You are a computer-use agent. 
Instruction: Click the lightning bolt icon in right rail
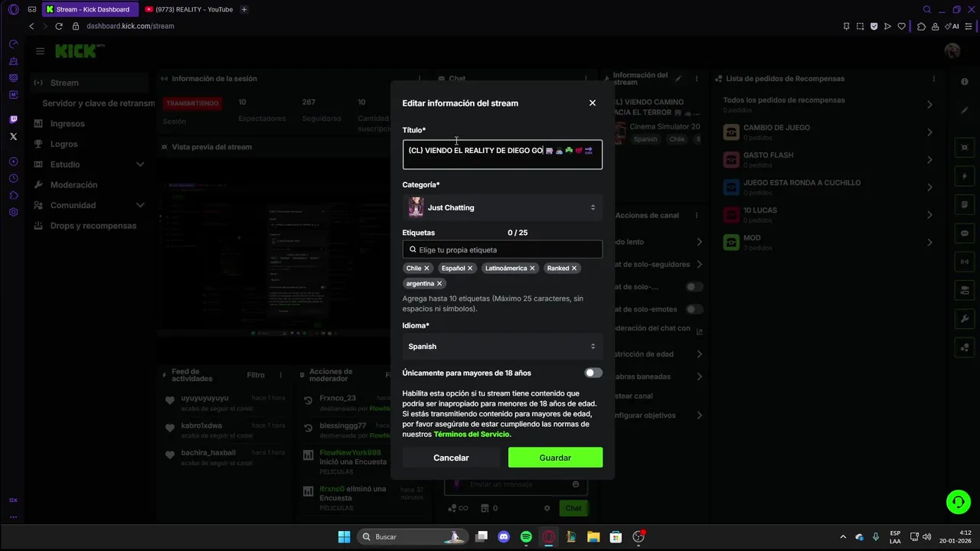coord(965,176)
